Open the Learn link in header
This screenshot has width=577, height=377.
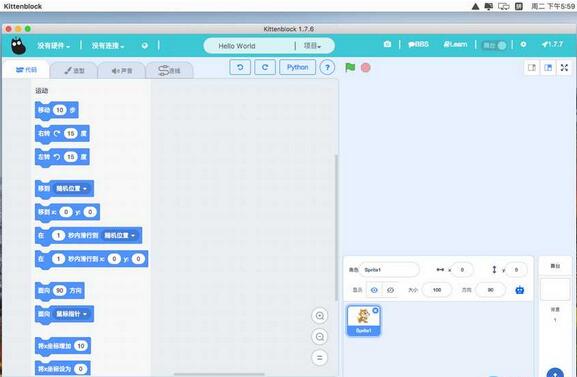click(x=455, y=44)
